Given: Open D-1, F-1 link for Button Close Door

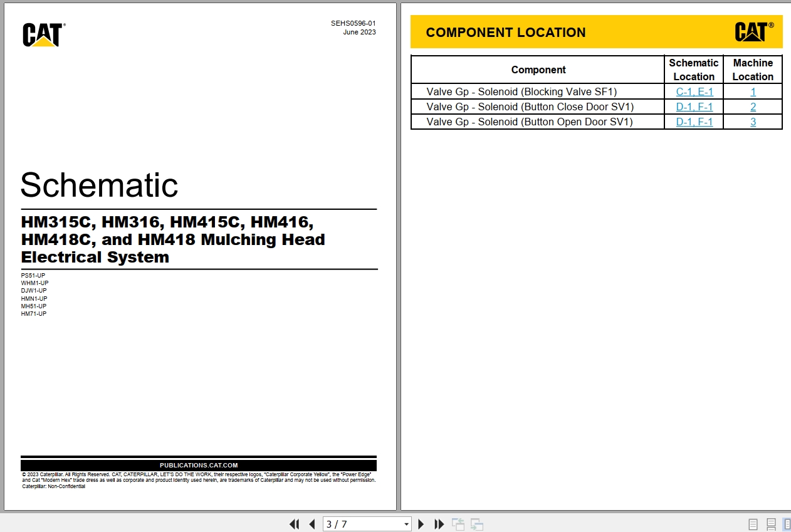Looking at the screenshot, I should tap(694, 107).
